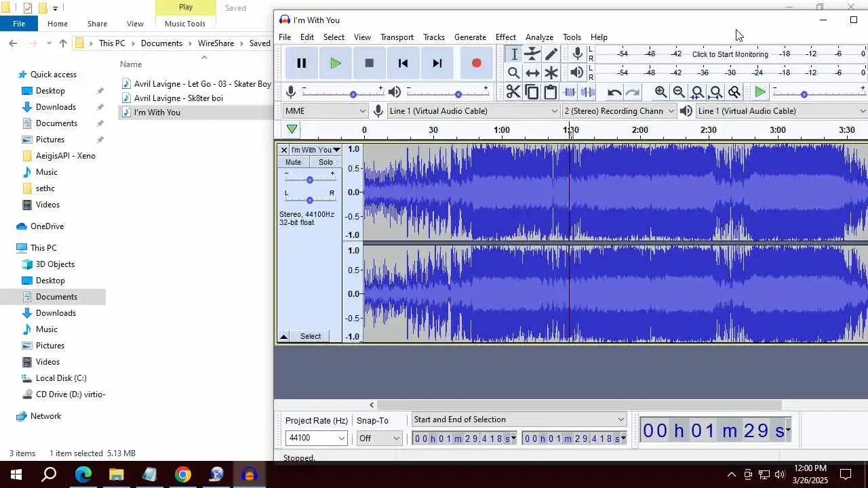Solo the I'm With You track
868x488 pixels.
pos(325,162)
